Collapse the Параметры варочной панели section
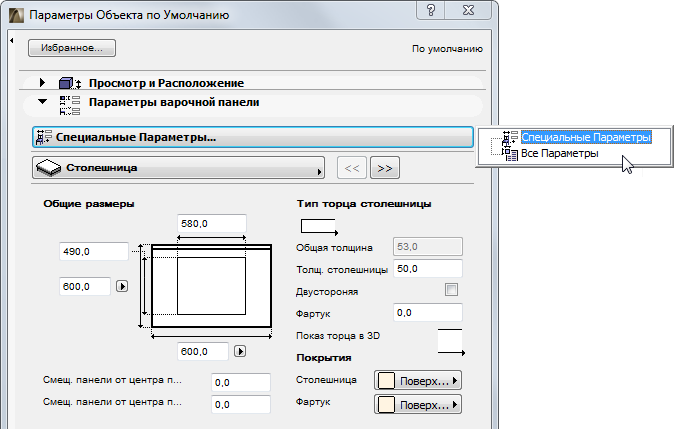The image size is (674, 429). tap(42, 101)
